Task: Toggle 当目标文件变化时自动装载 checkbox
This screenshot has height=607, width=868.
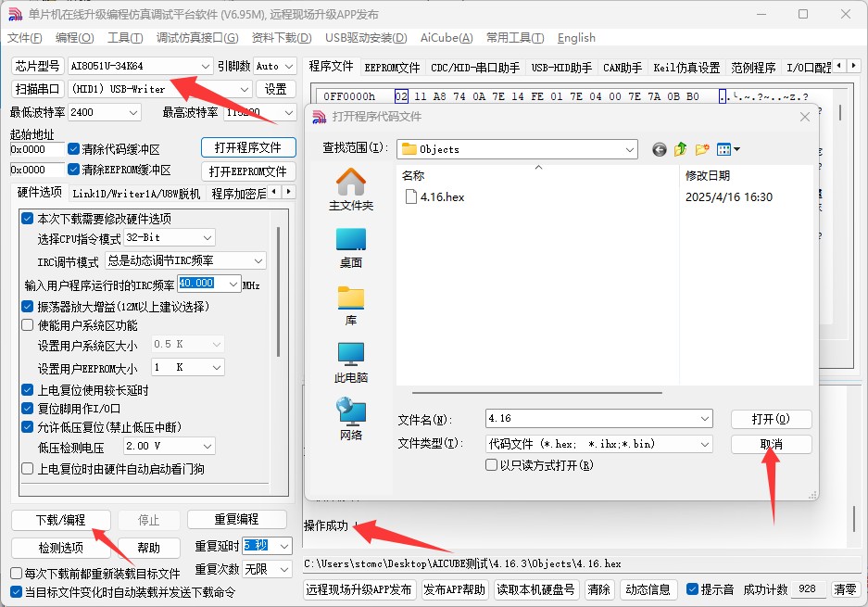Action: tap(17, 592)
